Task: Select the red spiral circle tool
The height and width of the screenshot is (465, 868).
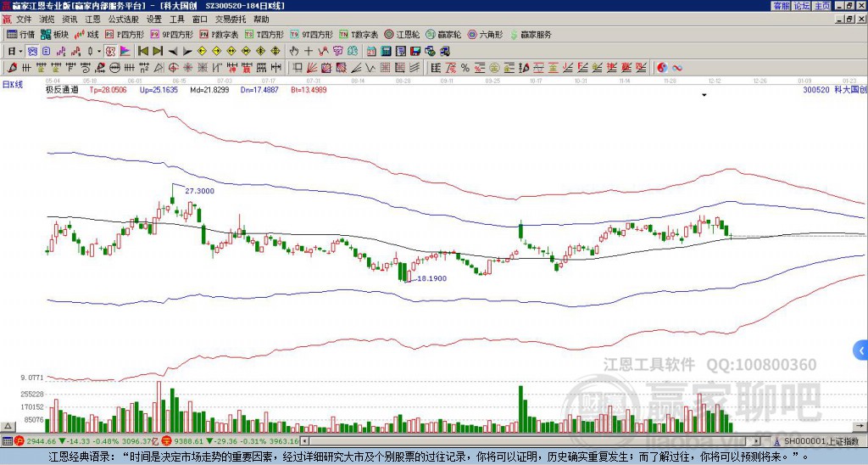Action: click(173, 68)
